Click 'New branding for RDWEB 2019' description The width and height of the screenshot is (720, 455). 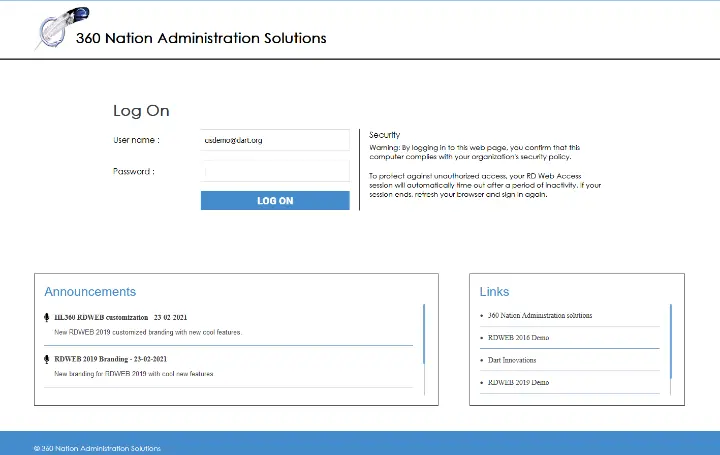pyautogui.click(x=134, y=374)
